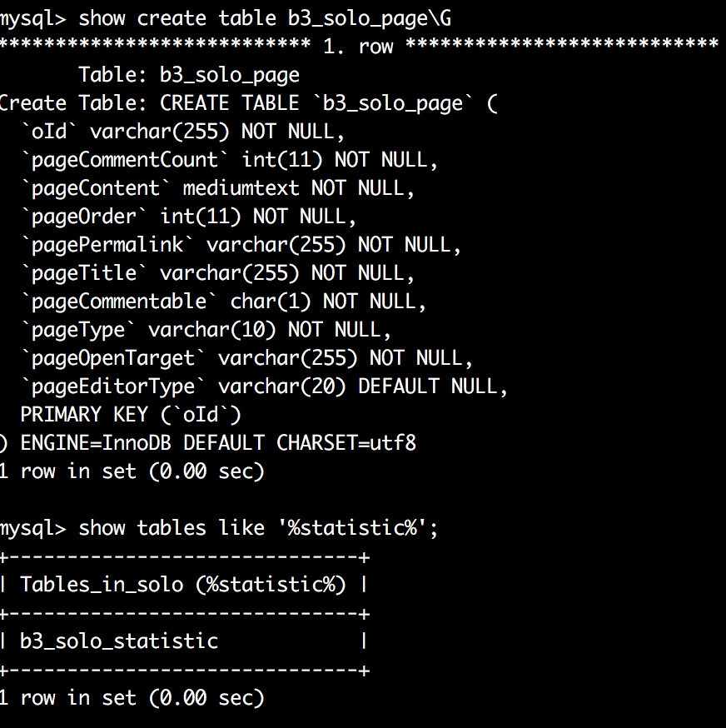The width and height of the screenshot is (726, 728).
Task: Click the first '1 row in set' message
Action: point(132,471)
